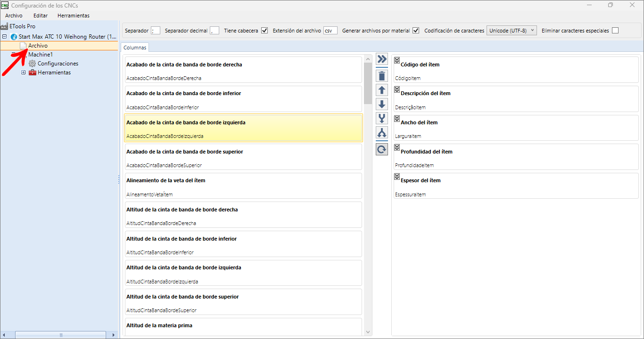Move the selected column down with arrow icon
Viewport: 644px width, 339px height.
[x=382, y=104]
